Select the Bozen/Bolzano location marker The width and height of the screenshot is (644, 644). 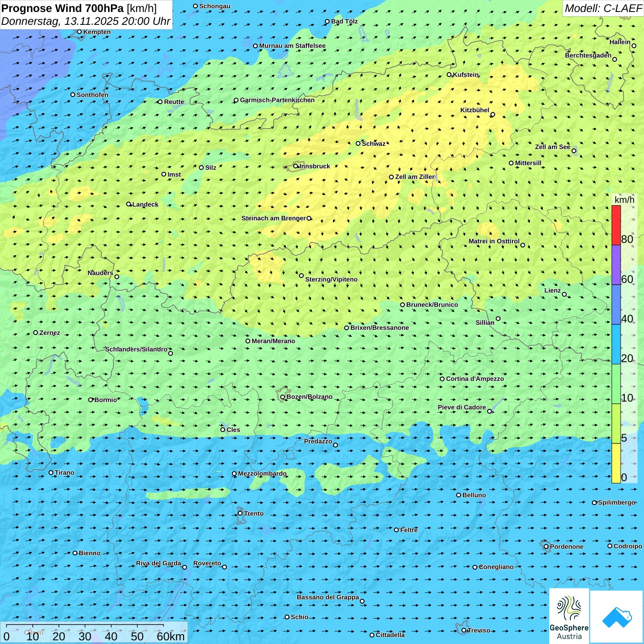tap(283, 397)
